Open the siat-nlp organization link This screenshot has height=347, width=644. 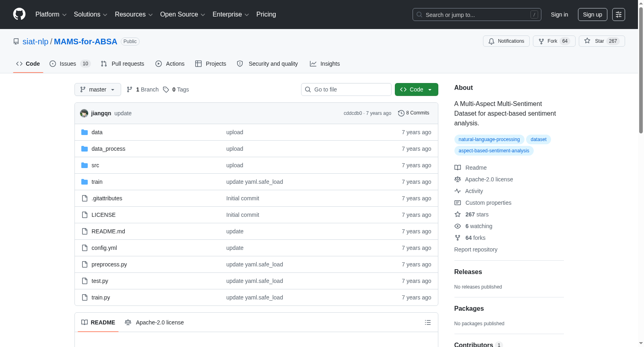[35, 42]
